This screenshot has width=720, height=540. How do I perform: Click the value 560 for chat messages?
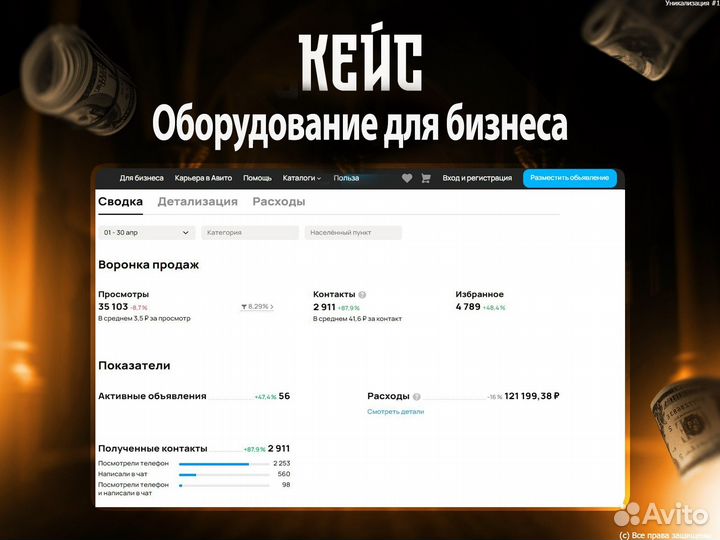[284, 474]
